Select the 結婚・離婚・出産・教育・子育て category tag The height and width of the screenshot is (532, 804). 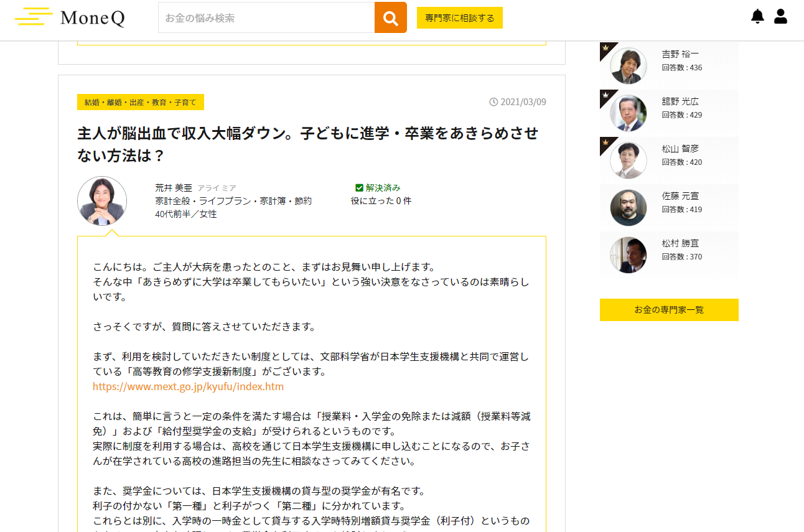tap(141, 102)
